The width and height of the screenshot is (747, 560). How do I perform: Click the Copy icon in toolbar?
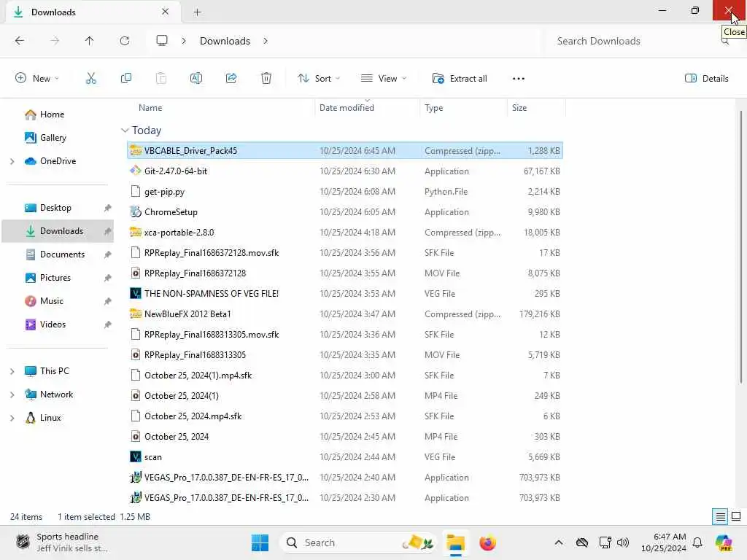pos(125,79)
